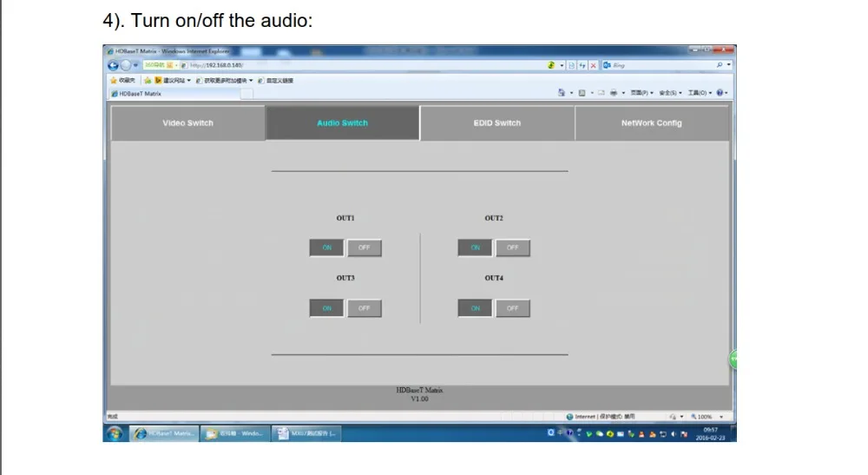Click the compatibility view page icon
The height and width of the screenshot is (475, 868).
coord(571,65)
